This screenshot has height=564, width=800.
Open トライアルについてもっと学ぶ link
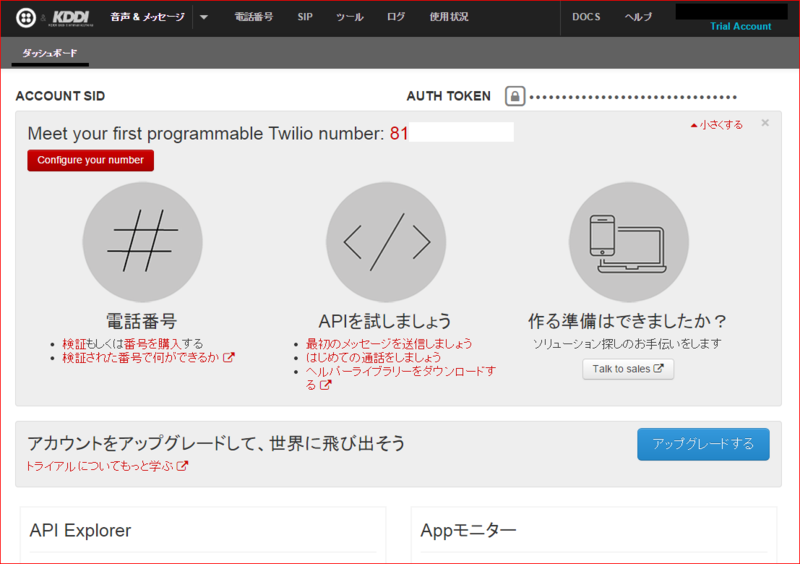pos(99,466)
